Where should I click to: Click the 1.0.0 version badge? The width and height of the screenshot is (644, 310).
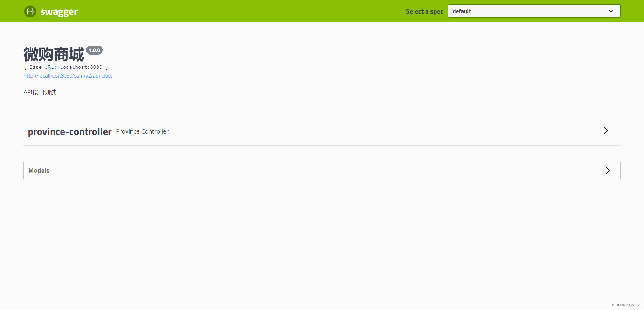(94, 50)
